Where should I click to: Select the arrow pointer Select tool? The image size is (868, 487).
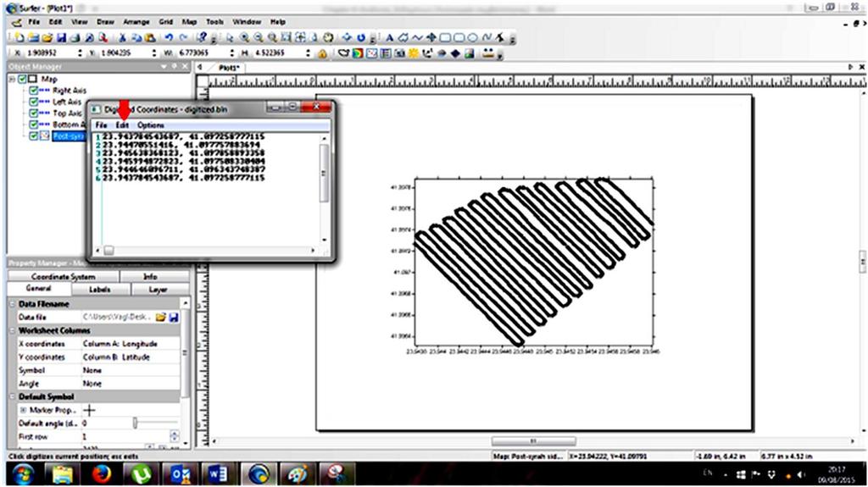pyautogui.click(x=230, y=37)
